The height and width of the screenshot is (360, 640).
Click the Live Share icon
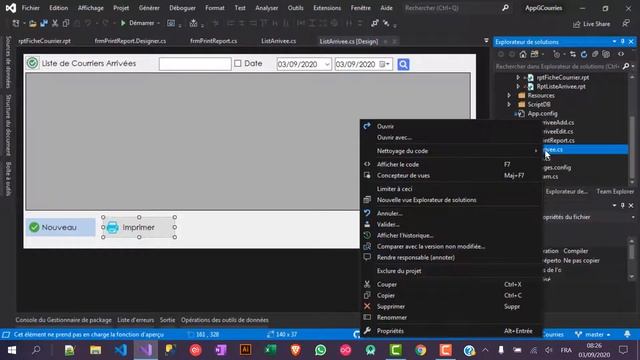point(576,24)
